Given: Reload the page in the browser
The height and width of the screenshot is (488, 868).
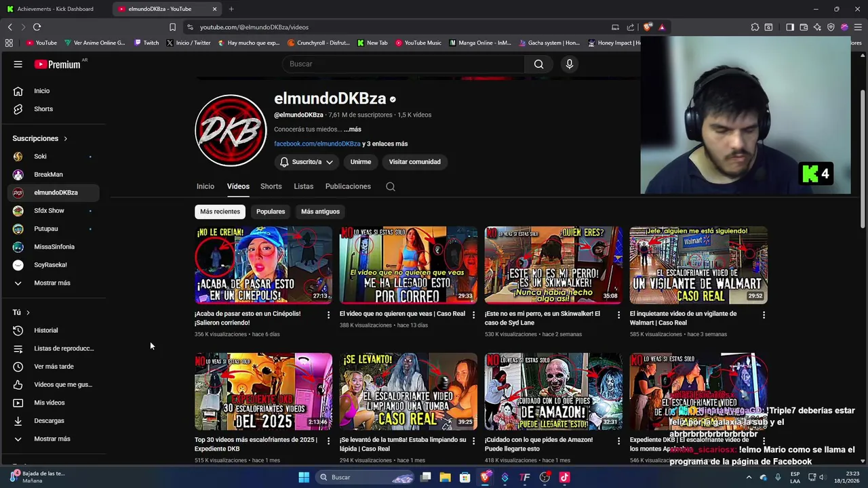Looking at the screenshot, I should [37, 27].
